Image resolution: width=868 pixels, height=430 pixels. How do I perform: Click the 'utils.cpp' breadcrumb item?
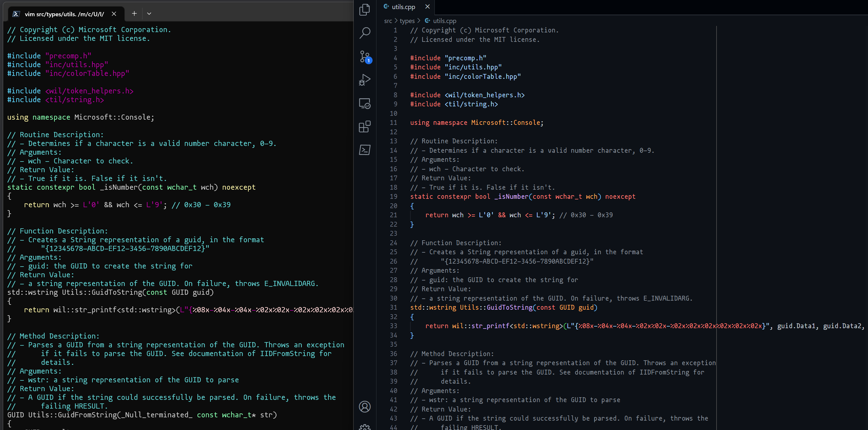click(x=444, y=21)
